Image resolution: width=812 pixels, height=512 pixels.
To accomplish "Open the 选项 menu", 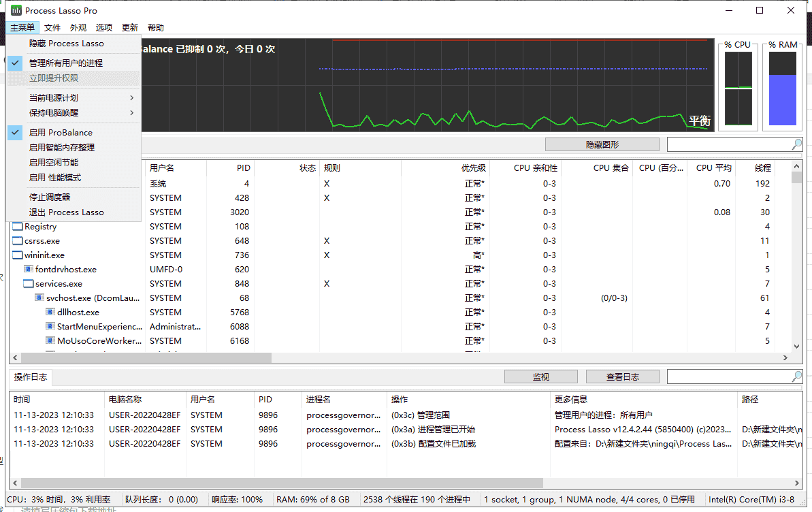I will point(104,28).
